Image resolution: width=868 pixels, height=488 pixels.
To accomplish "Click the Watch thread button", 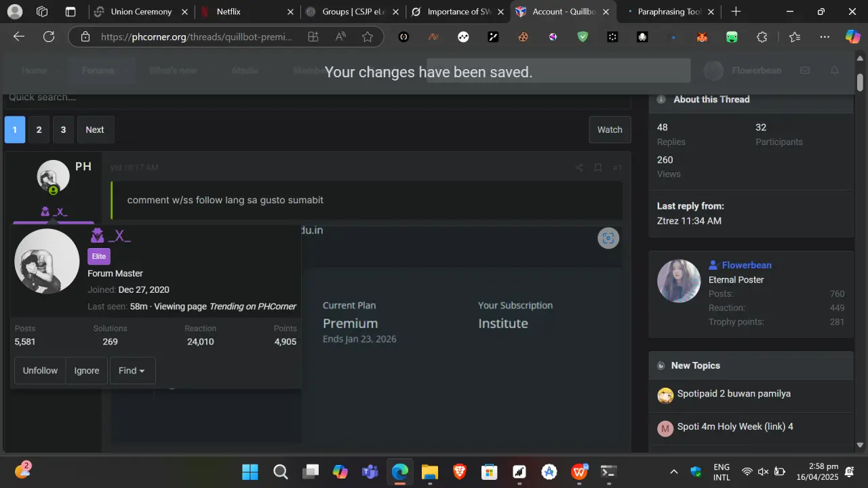I will (610, 129).
